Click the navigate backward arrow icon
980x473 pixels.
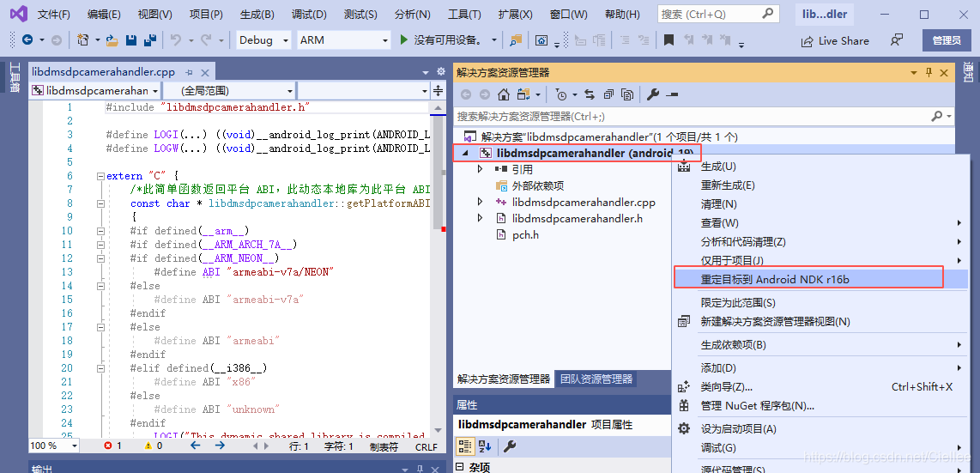[27, 40]
